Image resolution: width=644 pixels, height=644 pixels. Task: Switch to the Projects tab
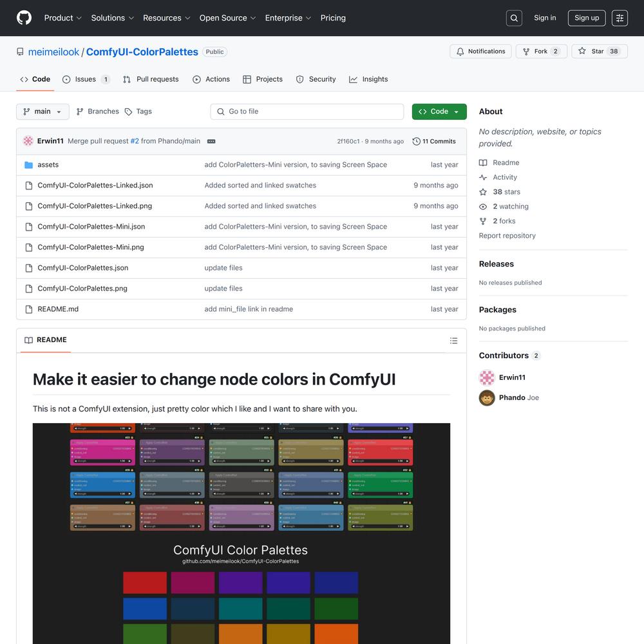(x=263, y=79)
